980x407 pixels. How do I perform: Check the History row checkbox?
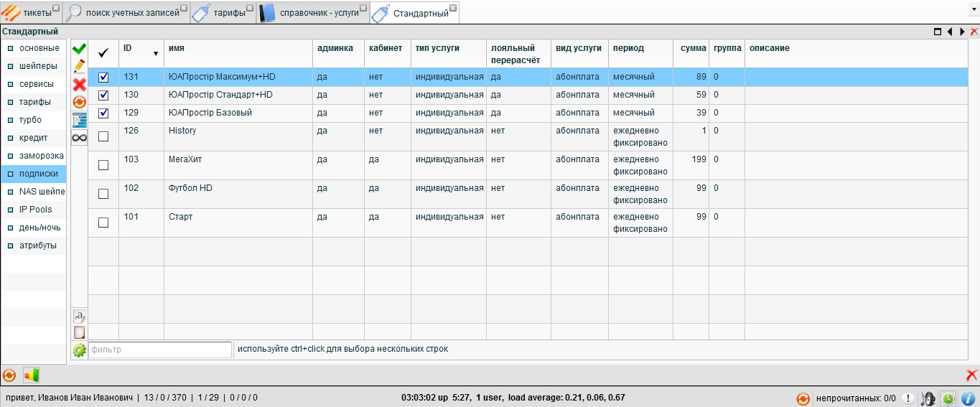103,136
